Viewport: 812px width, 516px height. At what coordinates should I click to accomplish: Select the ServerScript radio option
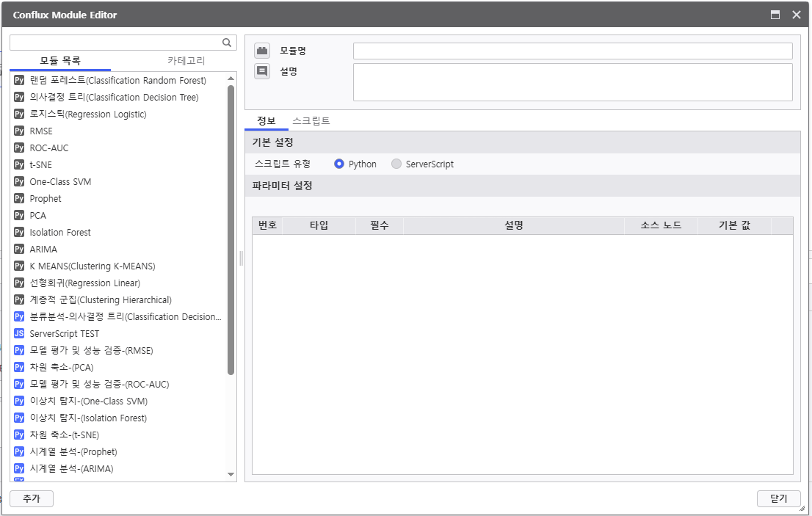[x=396, y=164]
